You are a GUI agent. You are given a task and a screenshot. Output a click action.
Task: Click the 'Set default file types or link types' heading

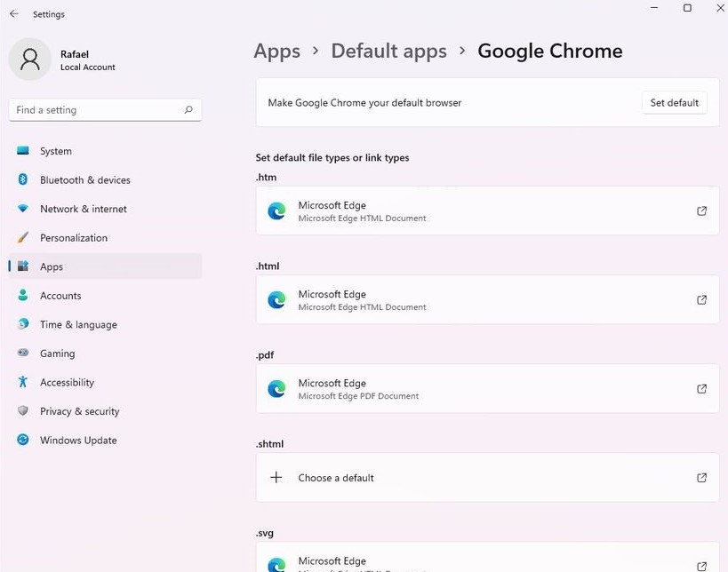click(x=332, y=158)
